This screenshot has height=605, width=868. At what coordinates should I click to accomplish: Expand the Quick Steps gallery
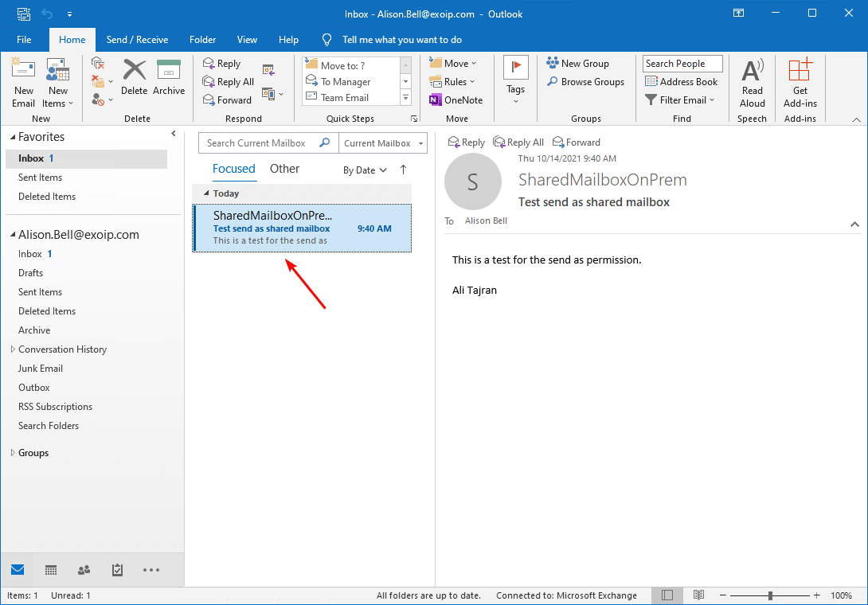point(406,98)
